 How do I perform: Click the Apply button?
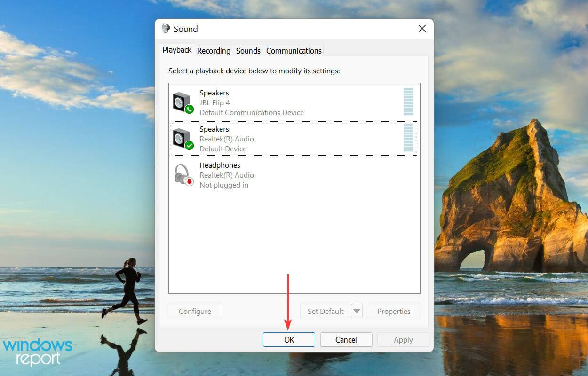(403, 339)
